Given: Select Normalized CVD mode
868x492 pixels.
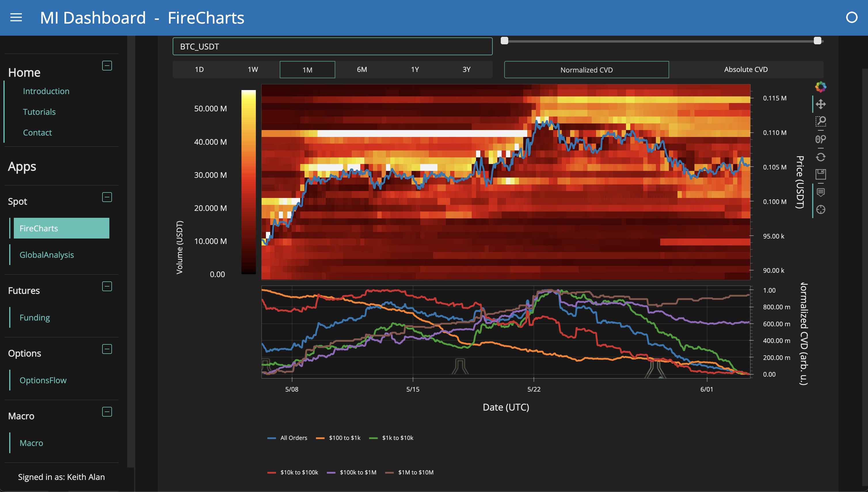Looking at the screenshot, I should [x=586, y=70].
